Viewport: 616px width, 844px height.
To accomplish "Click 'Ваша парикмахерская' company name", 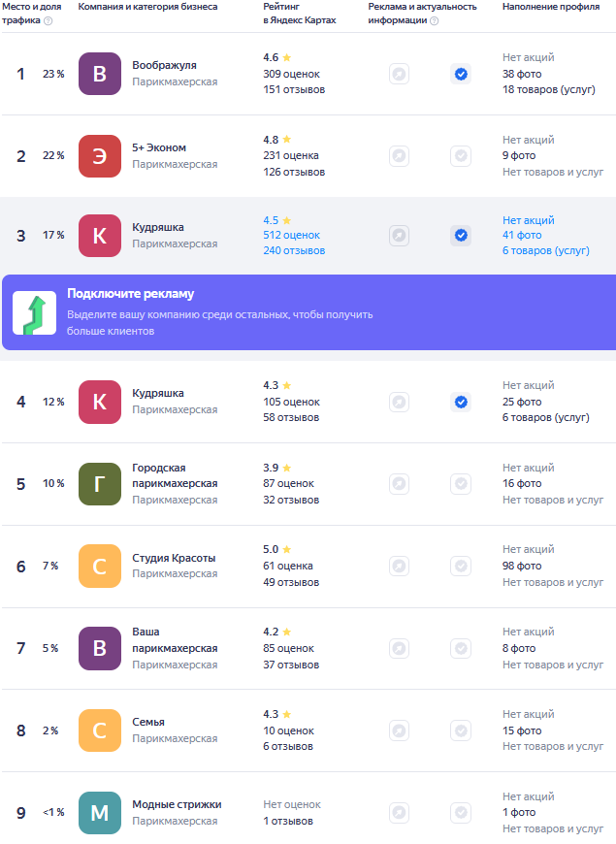I will coord(175,640).
